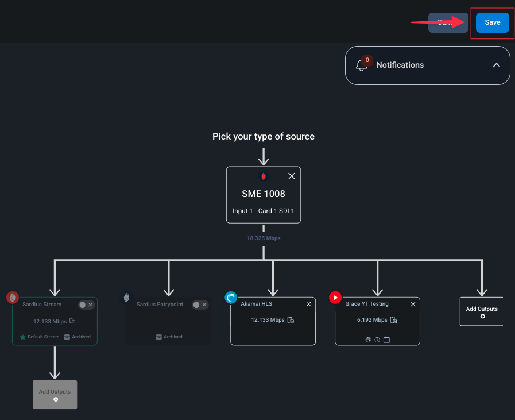This screenshot has height=420, width=515.
Task: Select the Input 1 - Card 1 SDI 1 label
Action: pyautogui.click(x=264, y=211)
